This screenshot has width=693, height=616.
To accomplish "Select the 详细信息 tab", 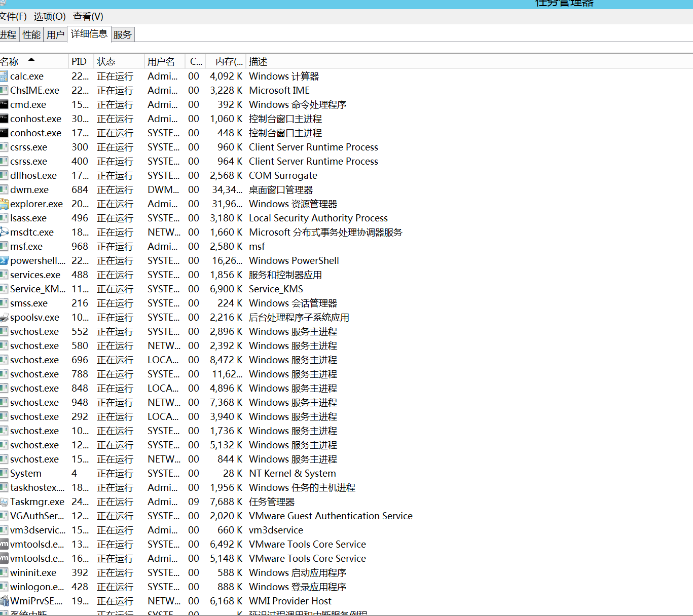I will [89, 34].
